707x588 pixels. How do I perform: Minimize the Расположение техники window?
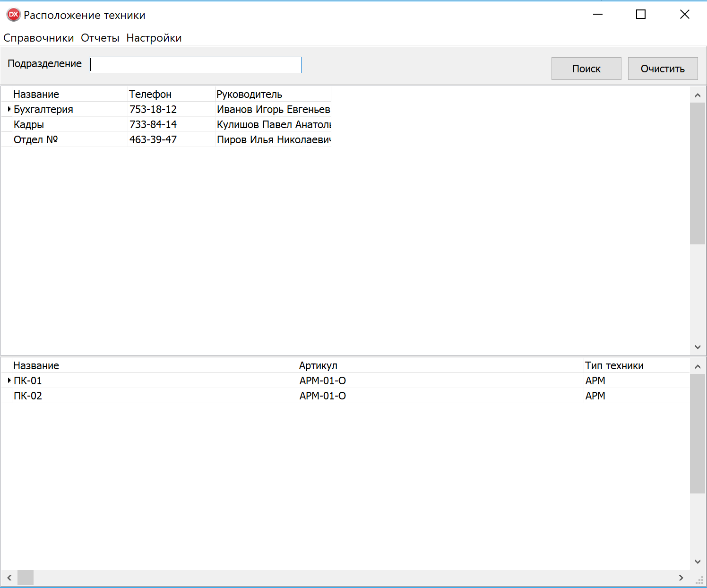pos(598,15)
